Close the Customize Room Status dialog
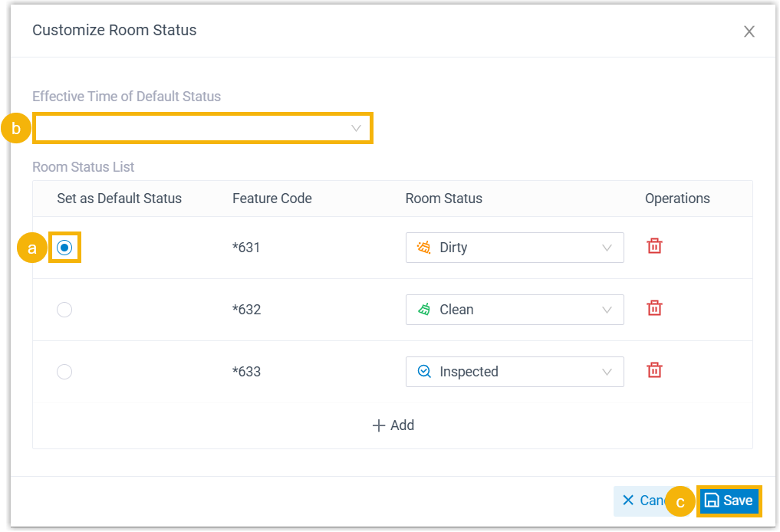The height and width of the screenshot is (532, 780). (749, 31)
